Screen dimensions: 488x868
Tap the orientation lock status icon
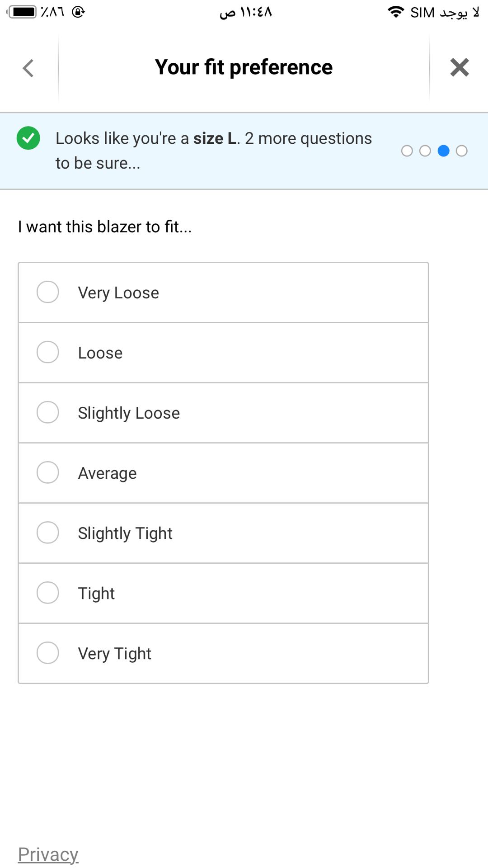pos(78,12)
